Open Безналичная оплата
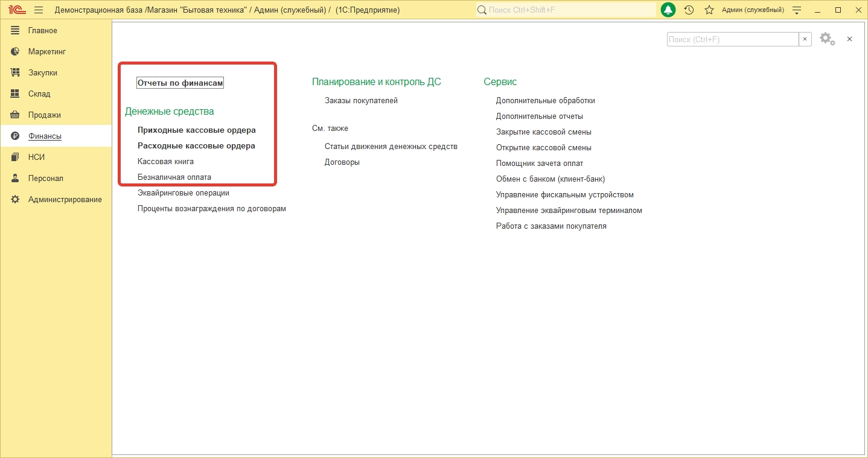The width and height of the screenshot is (868, 458). point(174,177)
